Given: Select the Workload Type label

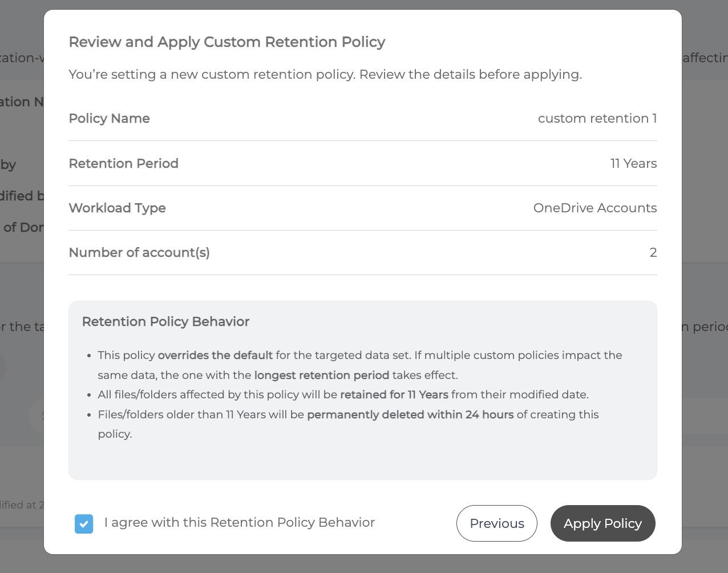Looking at the screenshot, I should (x=117, y=208).
